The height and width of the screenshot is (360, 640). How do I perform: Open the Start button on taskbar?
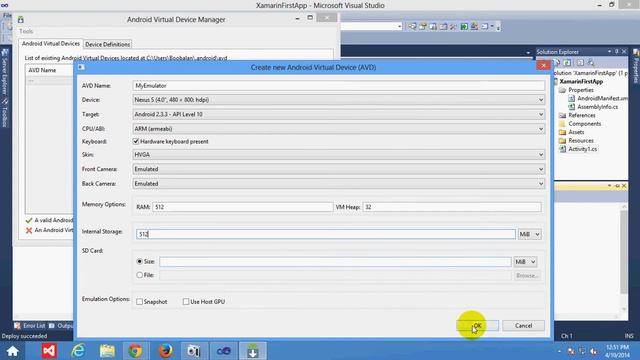coord(12,351)
